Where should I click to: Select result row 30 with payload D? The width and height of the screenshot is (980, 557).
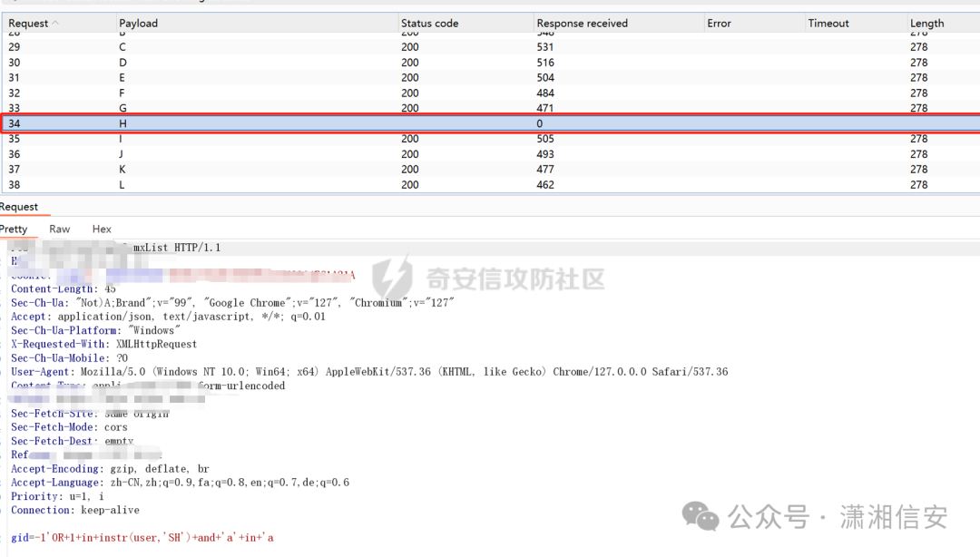[490, 63]
